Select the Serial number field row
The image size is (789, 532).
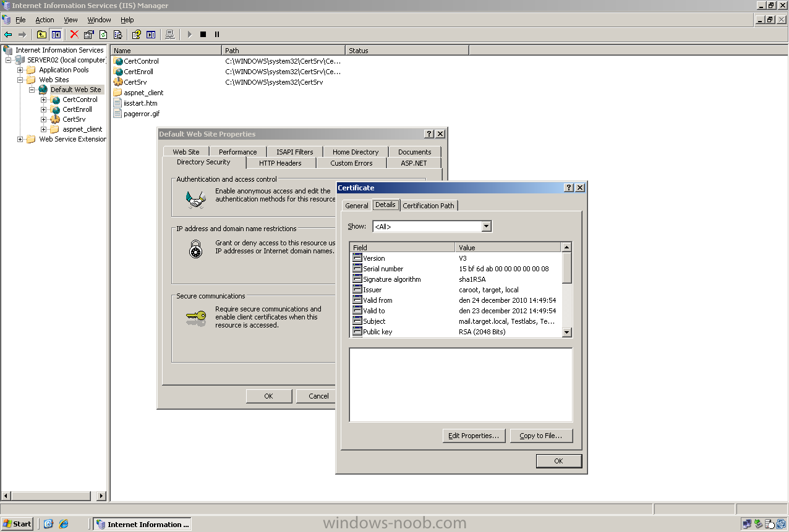tap(456, 269)
